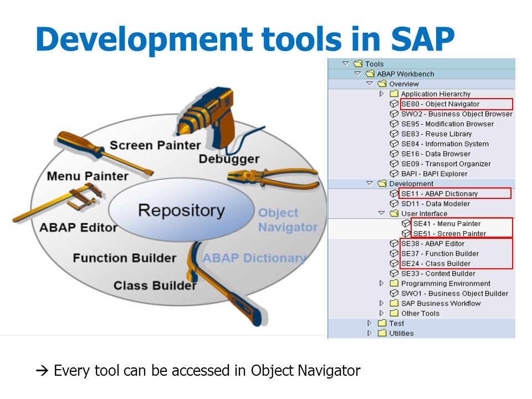Click the icon beside SD11 - Data Modeler

pos(394,203)
